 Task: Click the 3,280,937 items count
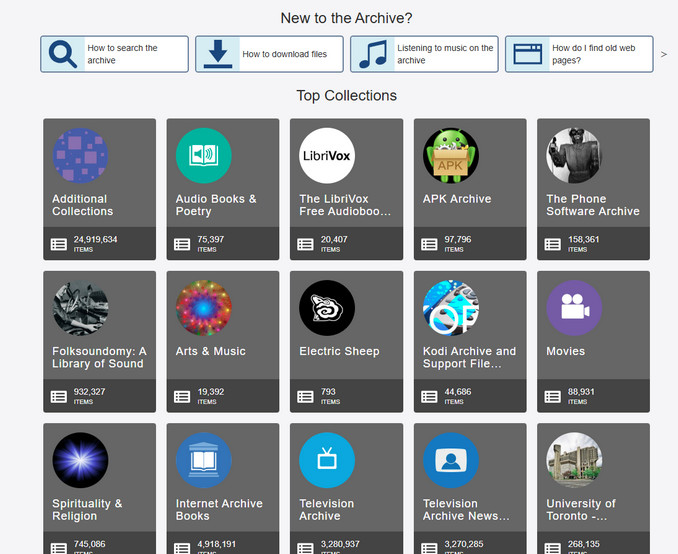340,544
